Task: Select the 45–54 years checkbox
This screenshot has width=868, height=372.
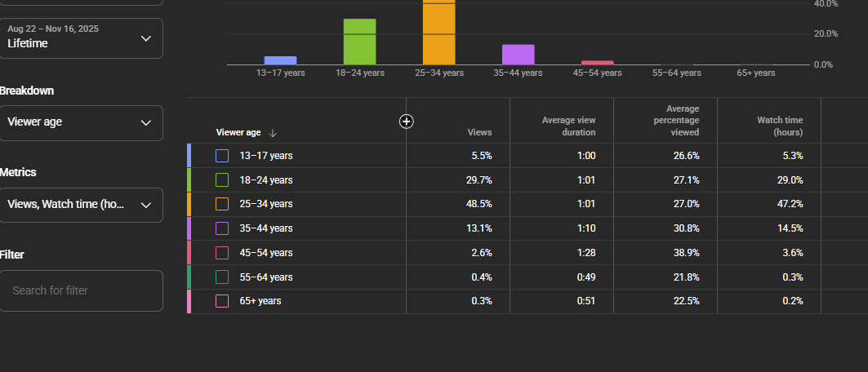Action: pyautogui.click(x=222, y=253)
